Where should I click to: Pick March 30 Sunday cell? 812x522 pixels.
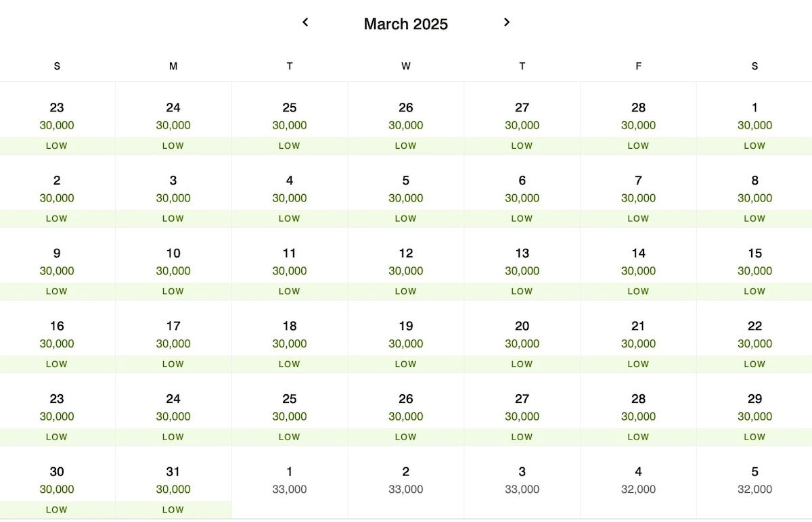(x=57, y=482)
